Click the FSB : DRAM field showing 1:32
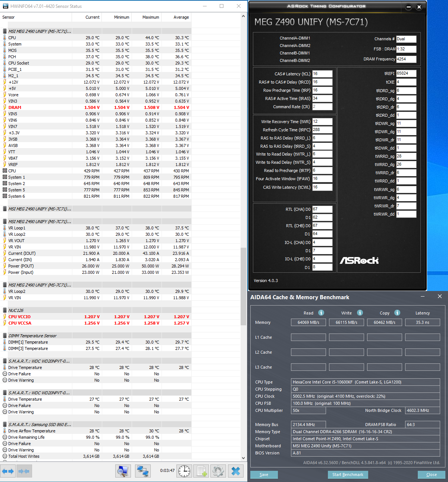The height and width of the screenshot is (482, 448). pyautogui.click(x=406, y=49)
